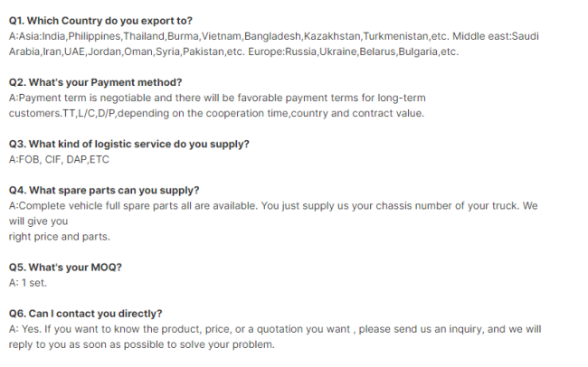The width and height of the screenshot is (588, 367).
Task: Click the Q1 export country question heading
Action: point(100,21)
